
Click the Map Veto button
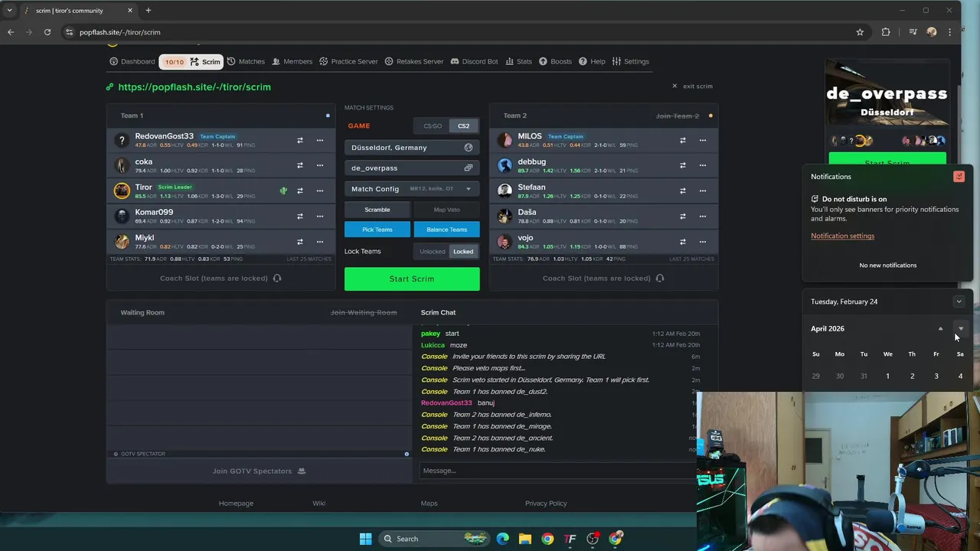click(446, 209)
